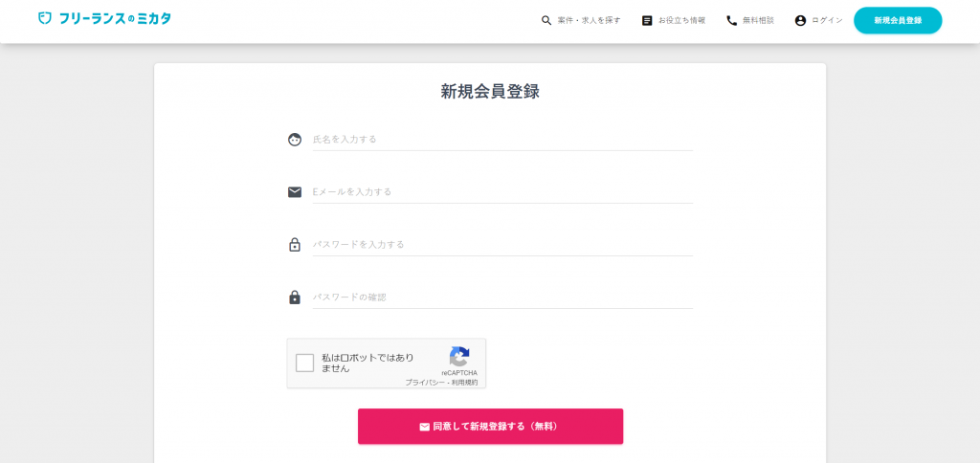Click the solid lock icon by confirmation field
Viewport: 980px width, 463px height.
coord(295,297)
